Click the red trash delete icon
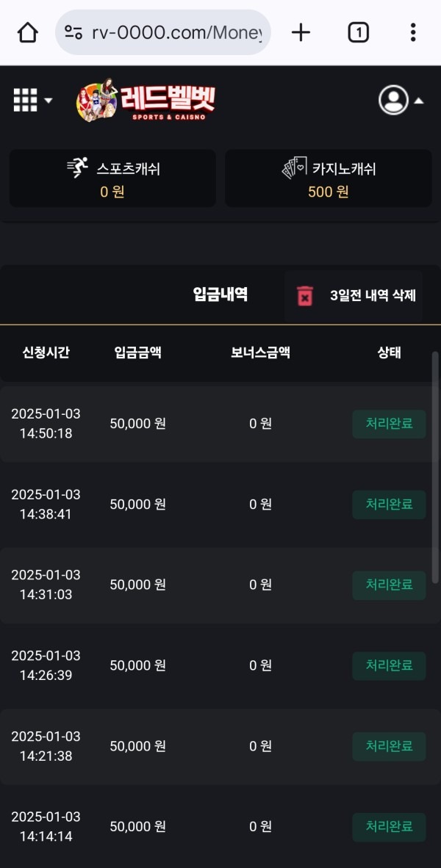 click(304, 294)
